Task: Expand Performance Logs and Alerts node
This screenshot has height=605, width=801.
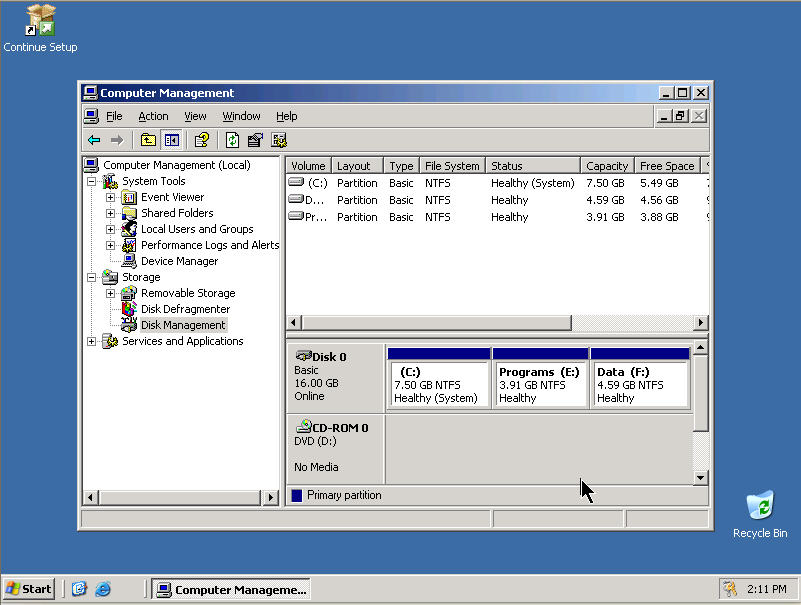Action: [x=110, y=245]
